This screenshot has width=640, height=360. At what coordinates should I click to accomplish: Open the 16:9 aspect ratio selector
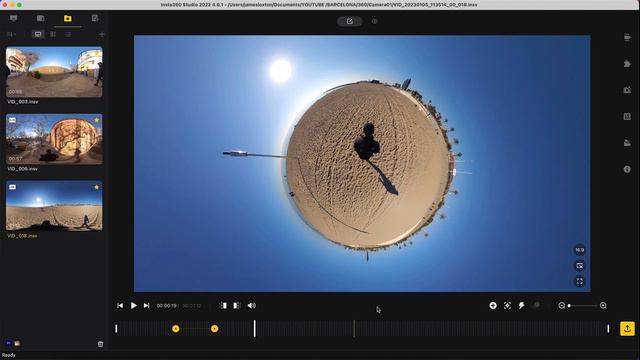[580, 250]
